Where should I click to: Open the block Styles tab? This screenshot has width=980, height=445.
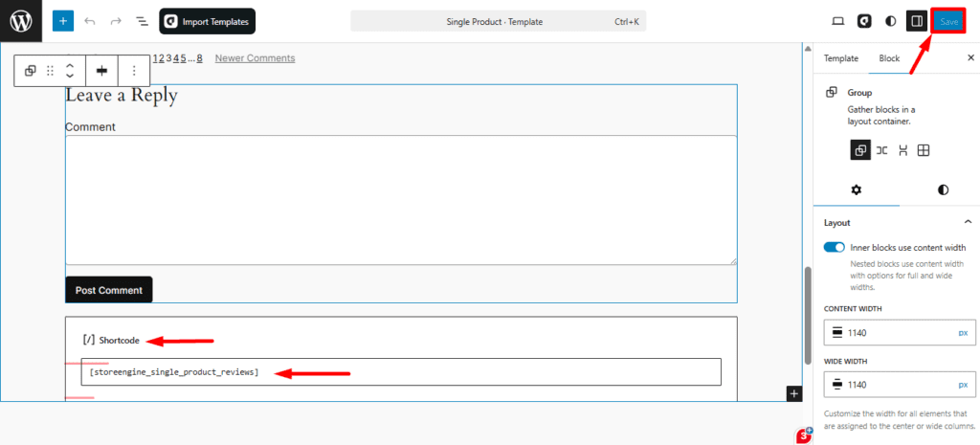tap(943, 190)
